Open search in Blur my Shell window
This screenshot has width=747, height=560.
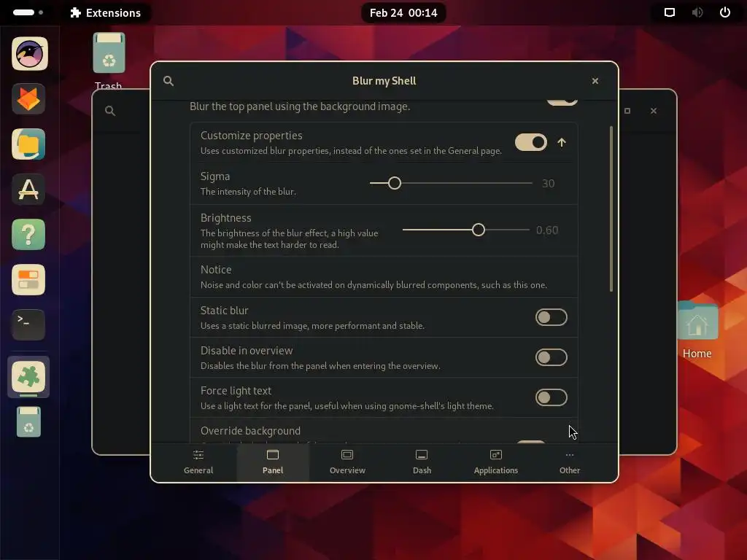169,81
